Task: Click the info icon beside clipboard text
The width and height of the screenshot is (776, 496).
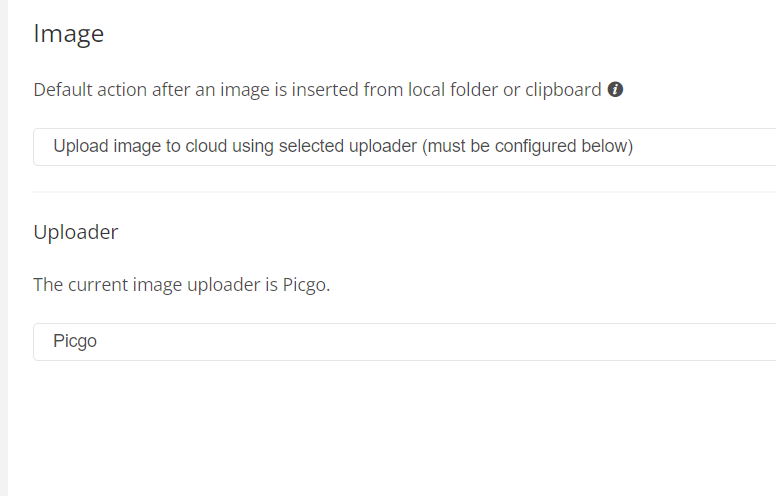Action: tap(616, 90)
